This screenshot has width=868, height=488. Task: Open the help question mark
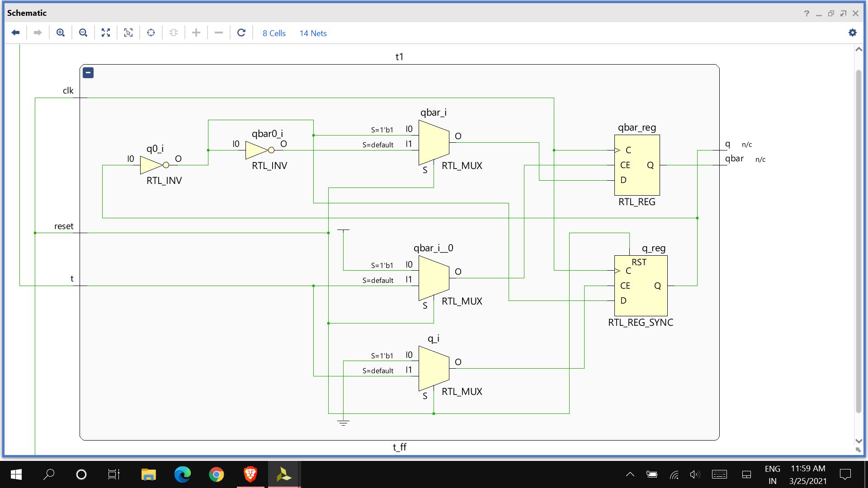pyautogui.click(x=807, y=14)
